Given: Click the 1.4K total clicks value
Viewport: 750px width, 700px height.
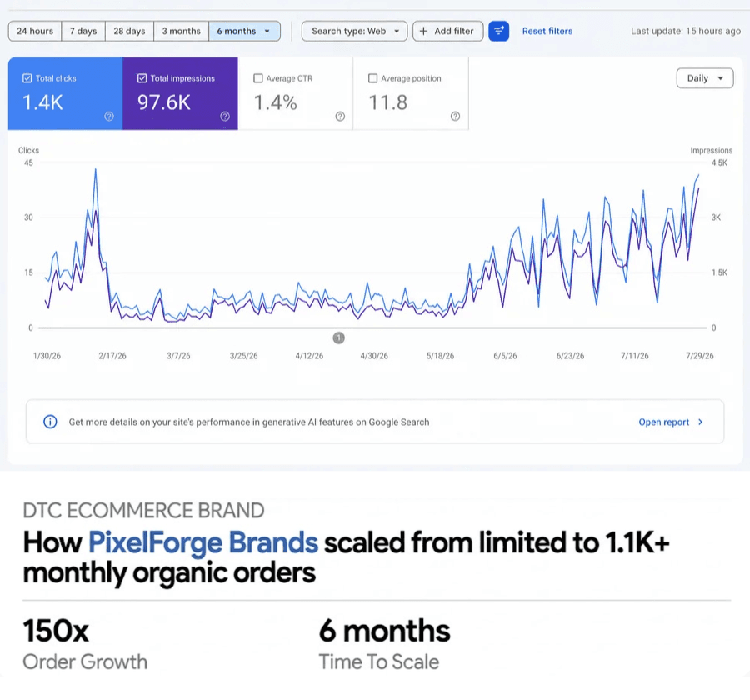Looking at the screenshot, I should click(43, 102).
